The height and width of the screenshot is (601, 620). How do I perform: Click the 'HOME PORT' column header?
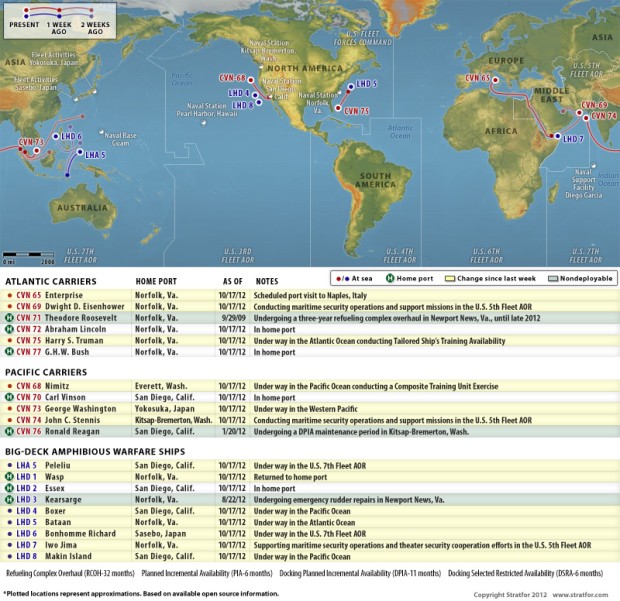pyautogui.click(x=156, y=282)
